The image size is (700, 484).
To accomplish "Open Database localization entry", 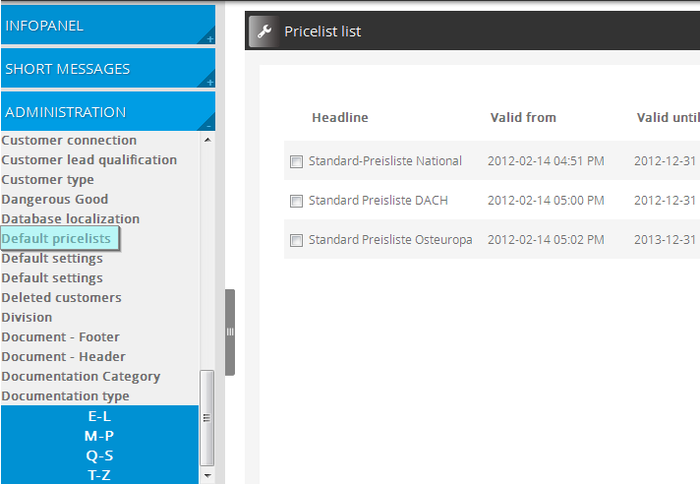I will click(70, 219).
